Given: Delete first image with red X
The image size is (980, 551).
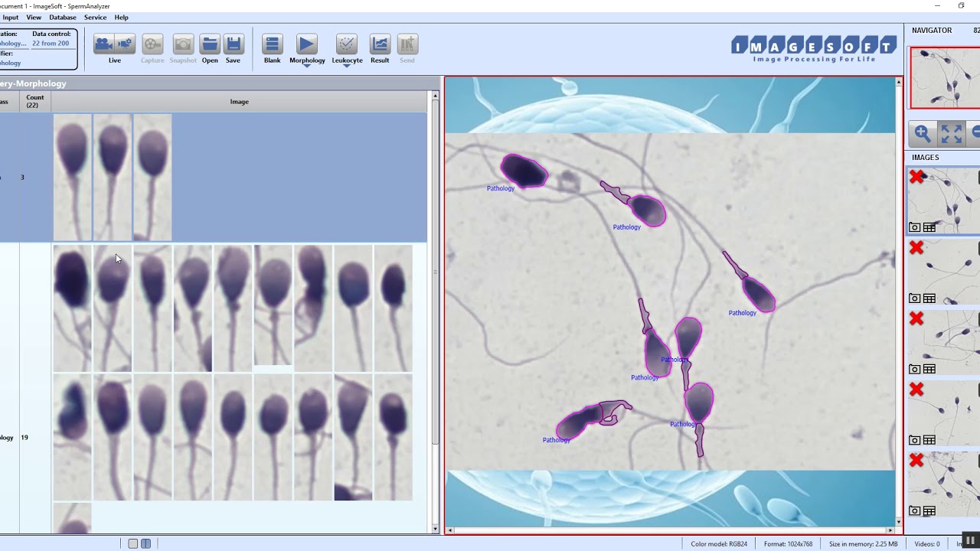Looking at the screenshot, I should [x=916, y=178].
